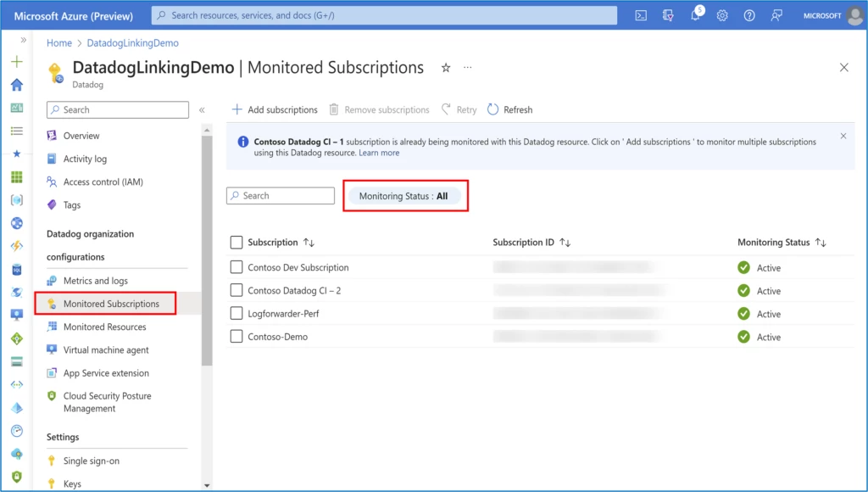The width and height of the screenshot is (868, 492).
Task: Open All resources grid icon
Action: 17,176
